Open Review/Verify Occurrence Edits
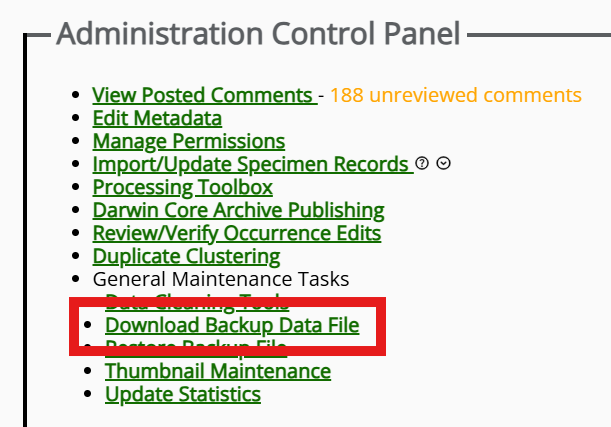This screenshot has width=611, height=427. tap(237, 234)
